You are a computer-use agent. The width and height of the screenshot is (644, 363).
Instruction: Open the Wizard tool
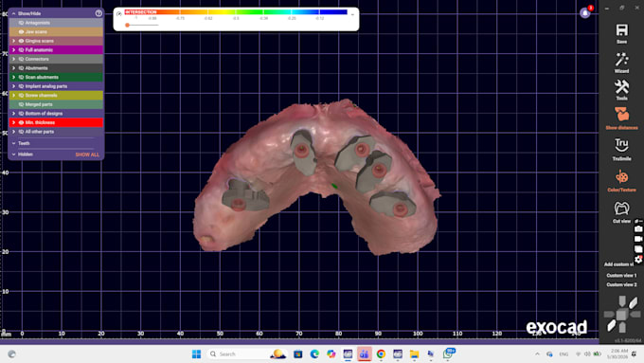tap(621, 63)
